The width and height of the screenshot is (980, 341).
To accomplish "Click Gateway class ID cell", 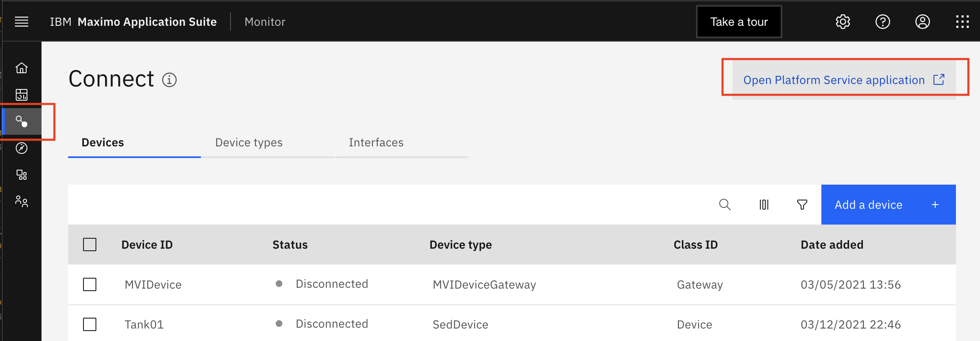I will (x=700, y=285).
